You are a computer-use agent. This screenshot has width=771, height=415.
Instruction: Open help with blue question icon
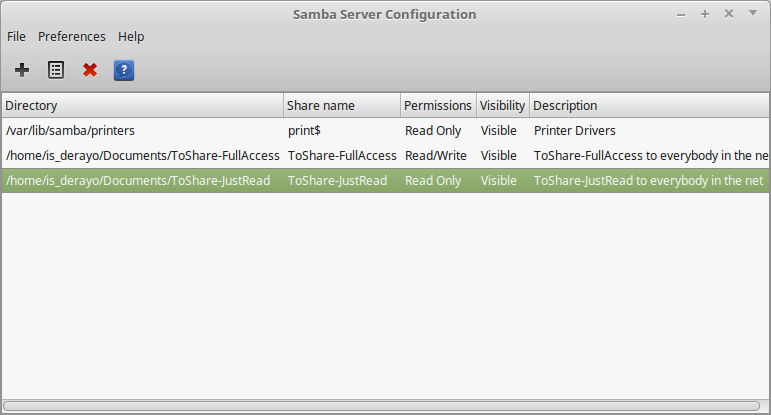click(x=124, y=70)
